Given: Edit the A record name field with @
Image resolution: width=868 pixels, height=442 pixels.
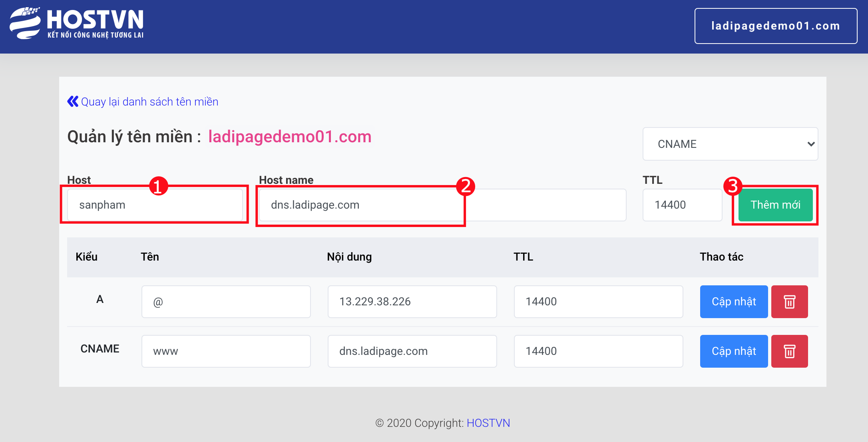Looking at the screenshot, I should pos(226,302).
